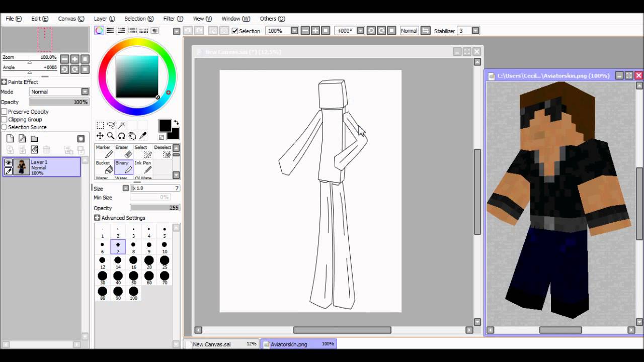Open the brush Size multiplier dropdown
Image resolution: width=644 pixels, height=362 pixels.
(x=126, y=188)
